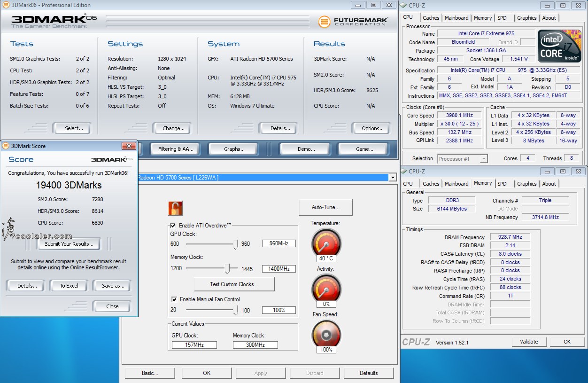This screenshot has width=588, height=383.
Task: Click the Memory Clock slider handle
Action: pos(228,269)
